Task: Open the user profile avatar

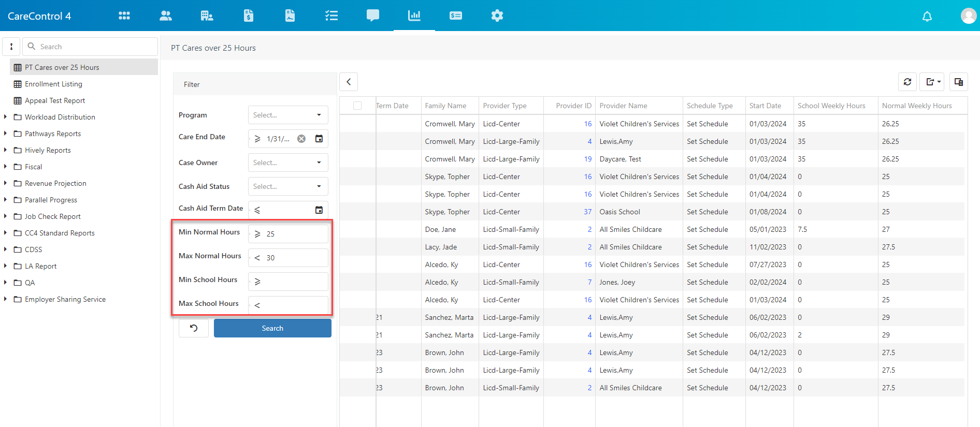Action: click(969, 16)
